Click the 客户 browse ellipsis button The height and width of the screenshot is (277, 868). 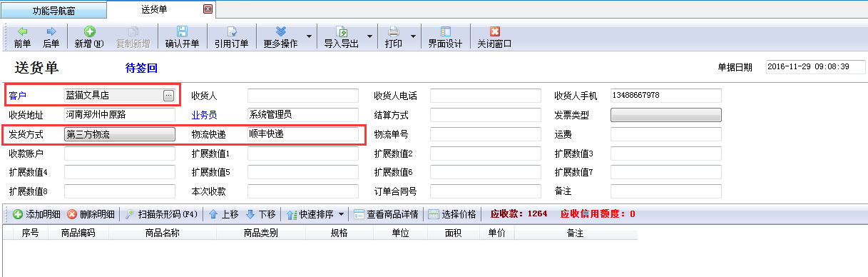168,95
